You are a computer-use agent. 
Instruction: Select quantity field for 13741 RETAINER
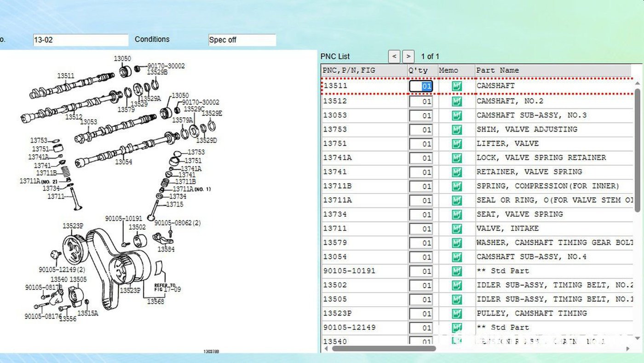421,172
